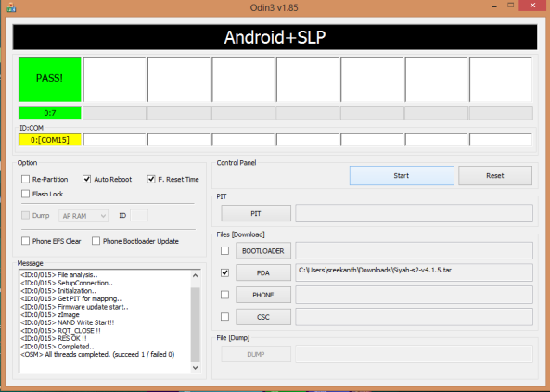Tick the Dump checkbox
The height and width of the screenshot is (392, 550).
(x=25, y=215)
